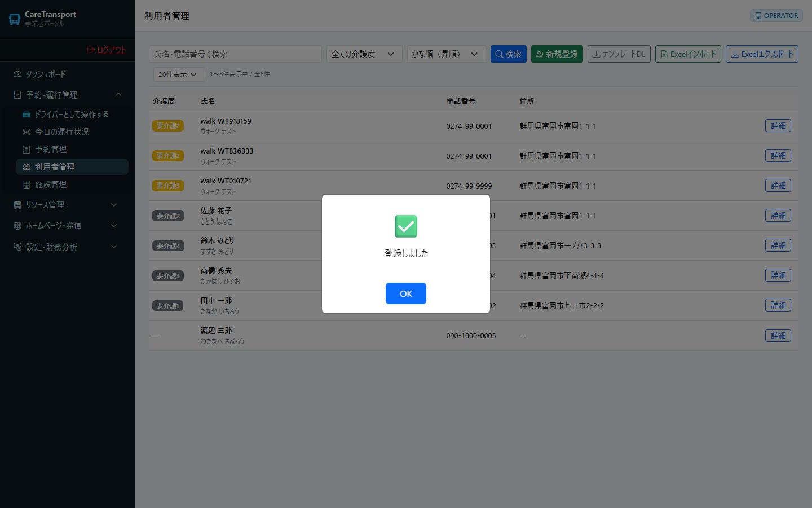Click the list icon beside 予約管理
The image size is (812, 508).
pos(27,149)
